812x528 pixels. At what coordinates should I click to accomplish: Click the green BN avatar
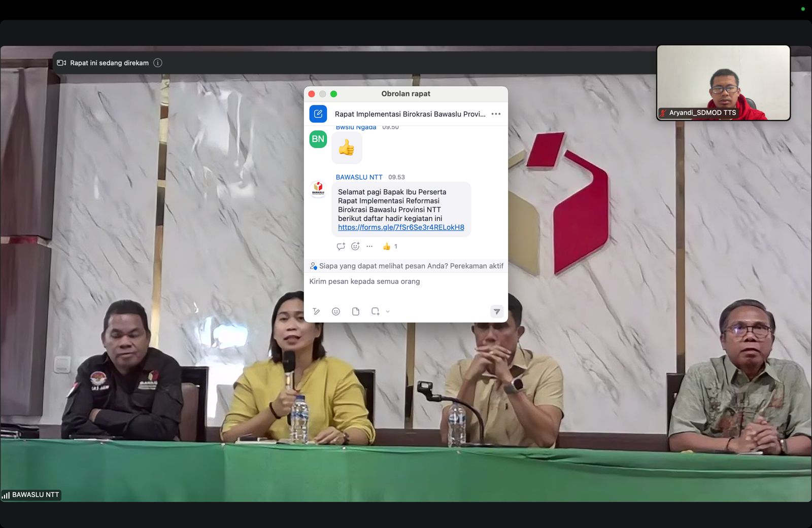(318, 139)
